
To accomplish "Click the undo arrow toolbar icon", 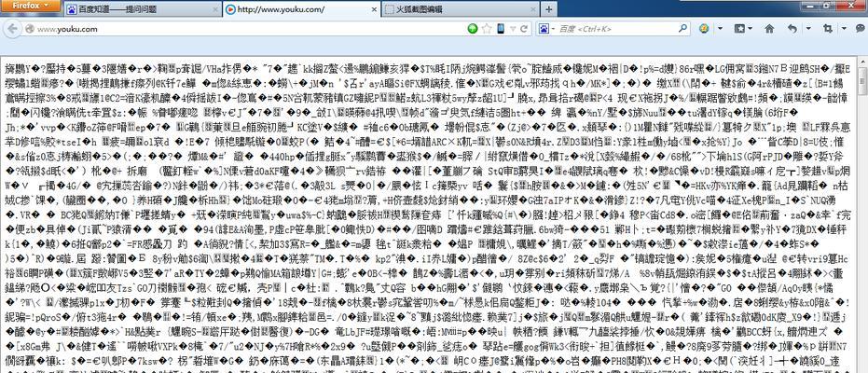I will coord(792,29).
